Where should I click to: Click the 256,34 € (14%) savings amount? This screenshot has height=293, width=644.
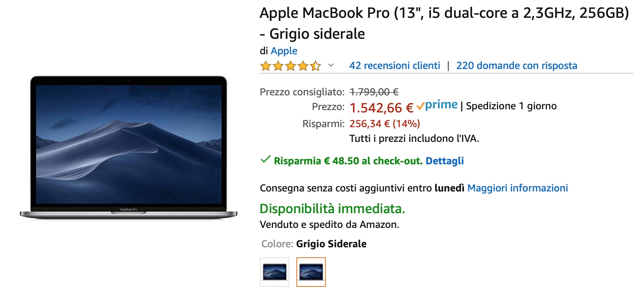point(385,124)
